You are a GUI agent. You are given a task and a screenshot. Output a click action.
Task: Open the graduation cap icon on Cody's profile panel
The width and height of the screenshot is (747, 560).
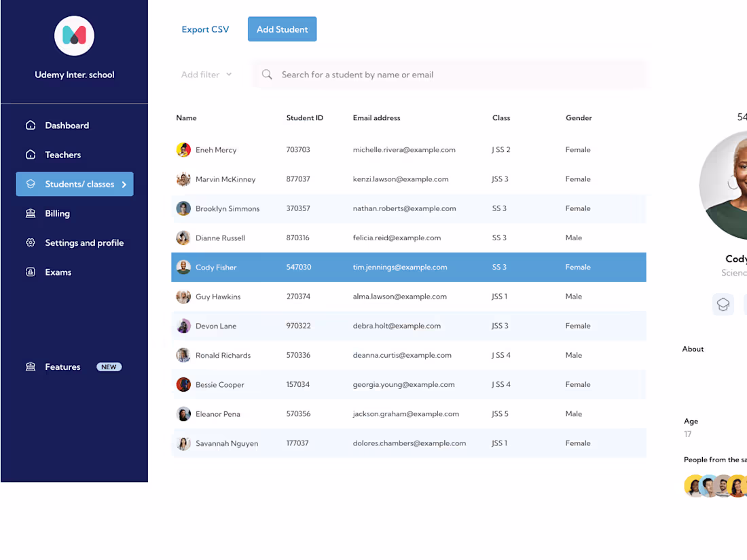[x=723, y=304]
